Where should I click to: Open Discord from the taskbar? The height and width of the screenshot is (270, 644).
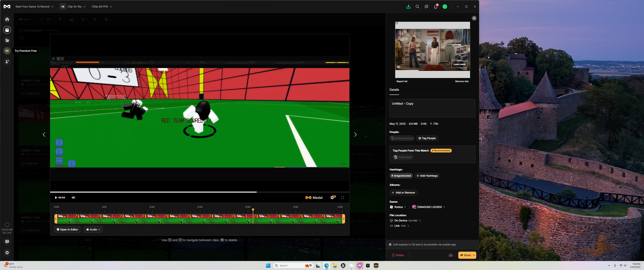(x=359, y=265)
